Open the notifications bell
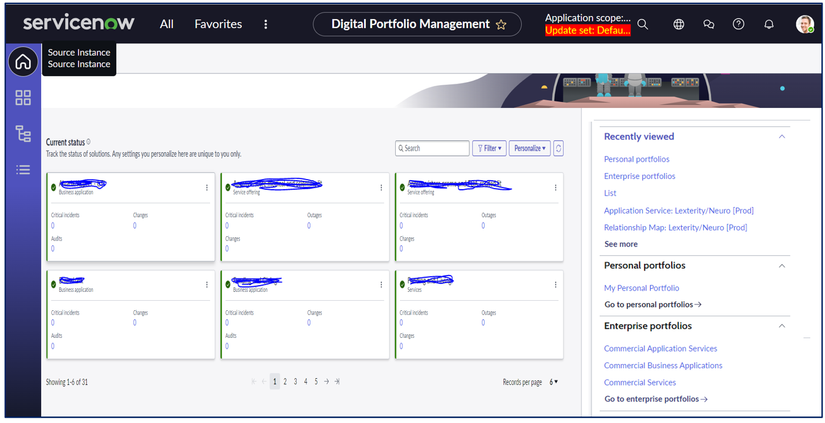825x423 pixels. point(769,24)
